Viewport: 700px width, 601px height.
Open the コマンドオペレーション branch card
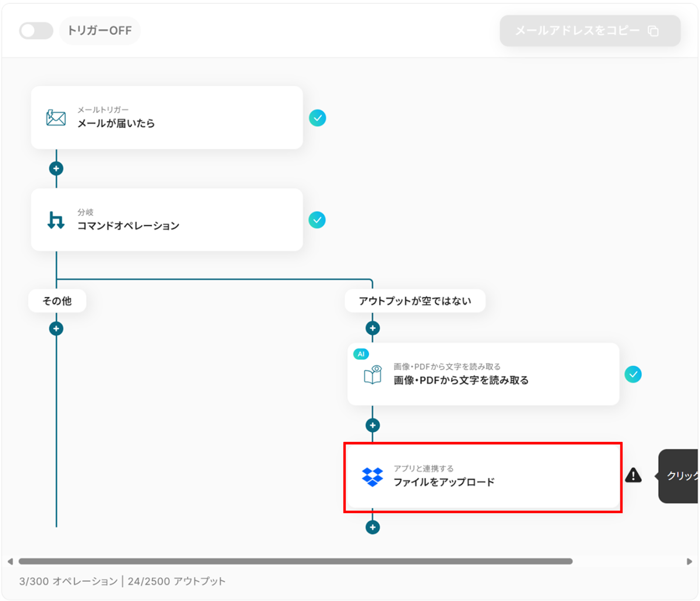[167, 220]
